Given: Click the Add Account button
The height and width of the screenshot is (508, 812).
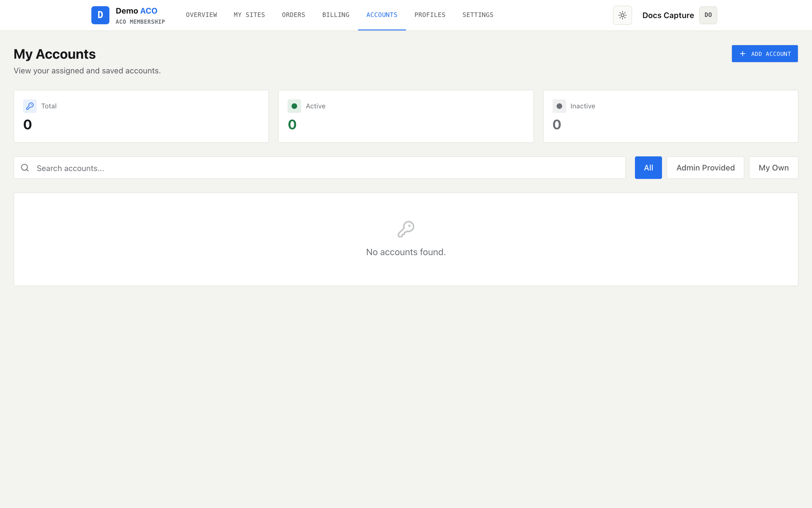Looking at the screenshot, I should (x=765, y=54).
